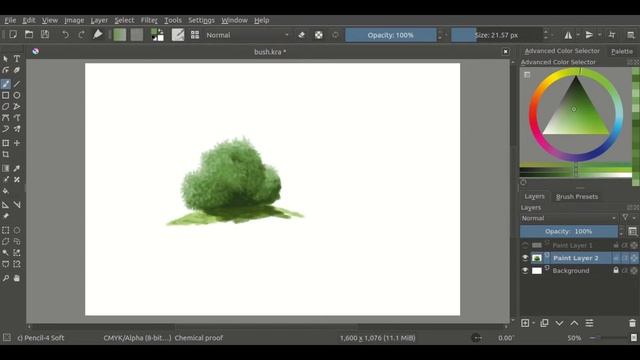This screenshot has width=640, height=360.
Task: Move layer up with up arrow
Action: 574,323
